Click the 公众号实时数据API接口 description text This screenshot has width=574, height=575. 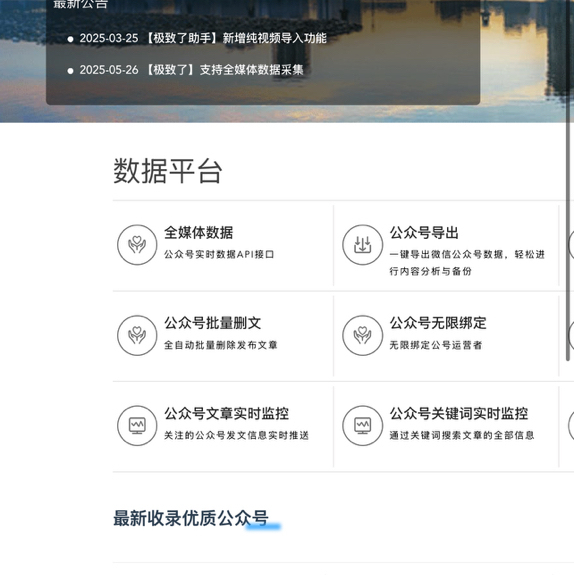coord(219,254)
